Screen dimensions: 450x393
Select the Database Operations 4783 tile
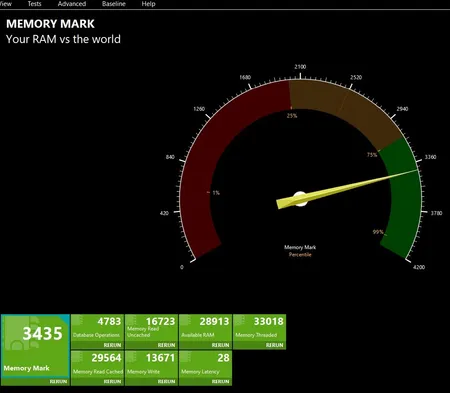click(x=97, y=328)
